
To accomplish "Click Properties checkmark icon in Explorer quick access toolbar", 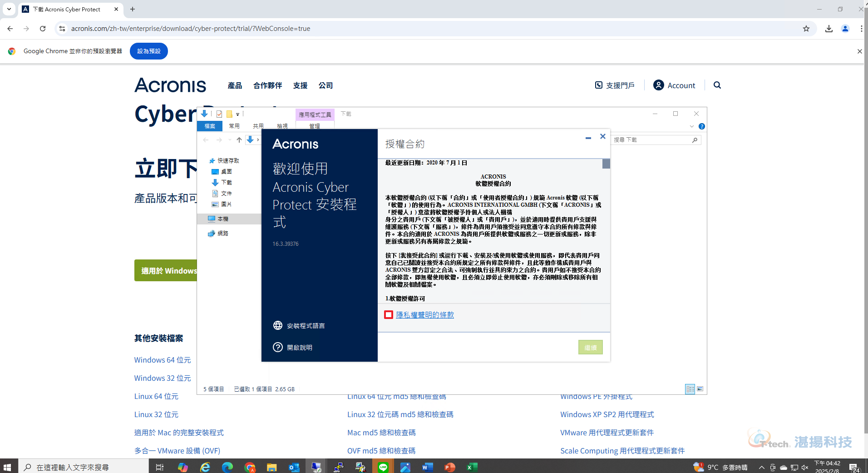I will point(219,114).
